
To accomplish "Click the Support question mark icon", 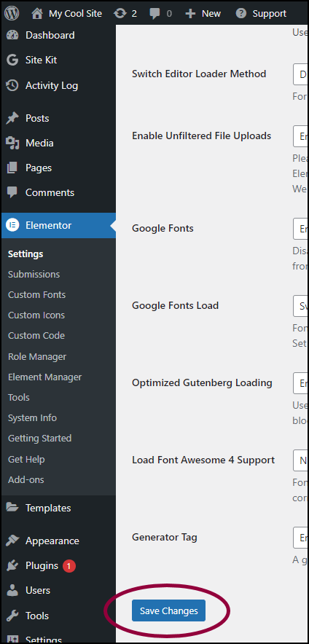I will (x=241, y=14).
